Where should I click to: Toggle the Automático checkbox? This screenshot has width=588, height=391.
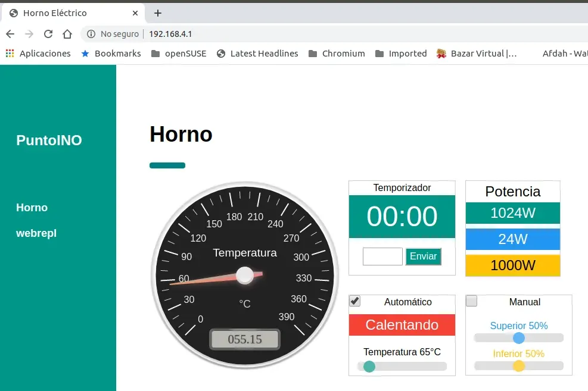[354, 301]
